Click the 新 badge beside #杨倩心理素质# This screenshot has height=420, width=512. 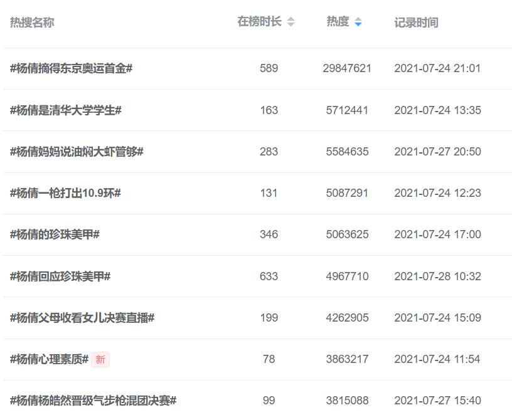click(x=100, y=360)
